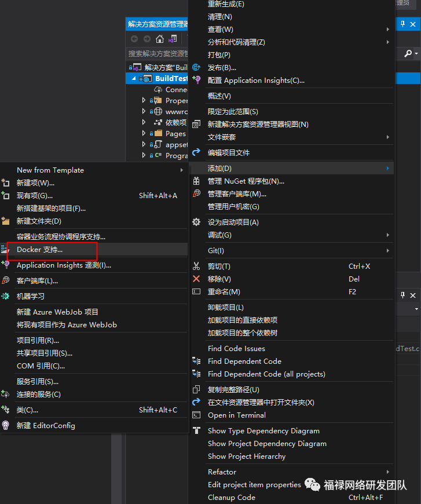Click the back arrow in Solution Explorer toolbar
The image size is (421, 504).
point(134,39)
